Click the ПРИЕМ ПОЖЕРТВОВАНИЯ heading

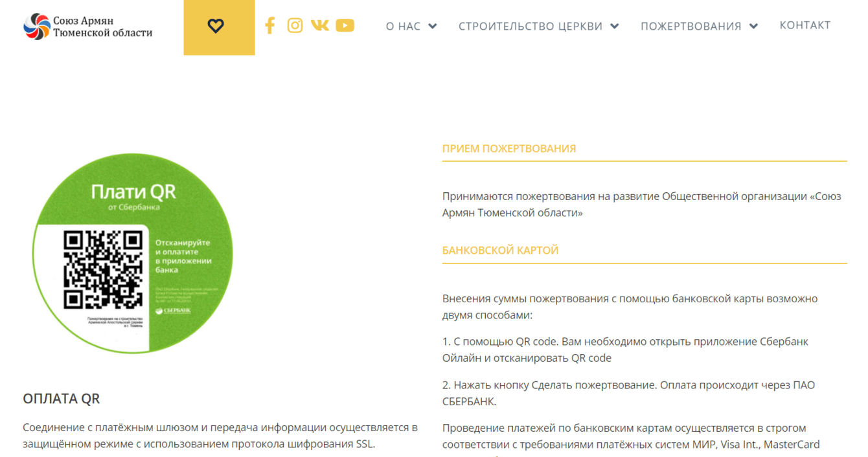coord(509,148)
